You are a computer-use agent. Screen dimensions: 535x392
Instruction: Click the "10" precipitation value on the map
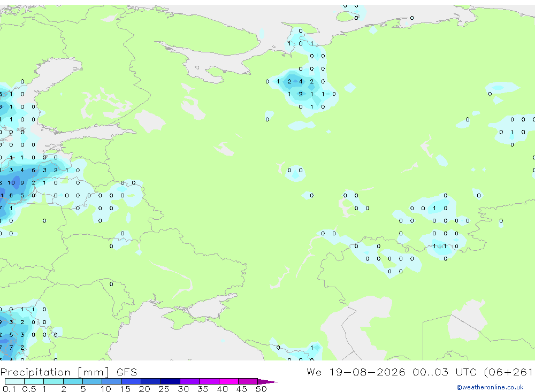pos(11,182)
